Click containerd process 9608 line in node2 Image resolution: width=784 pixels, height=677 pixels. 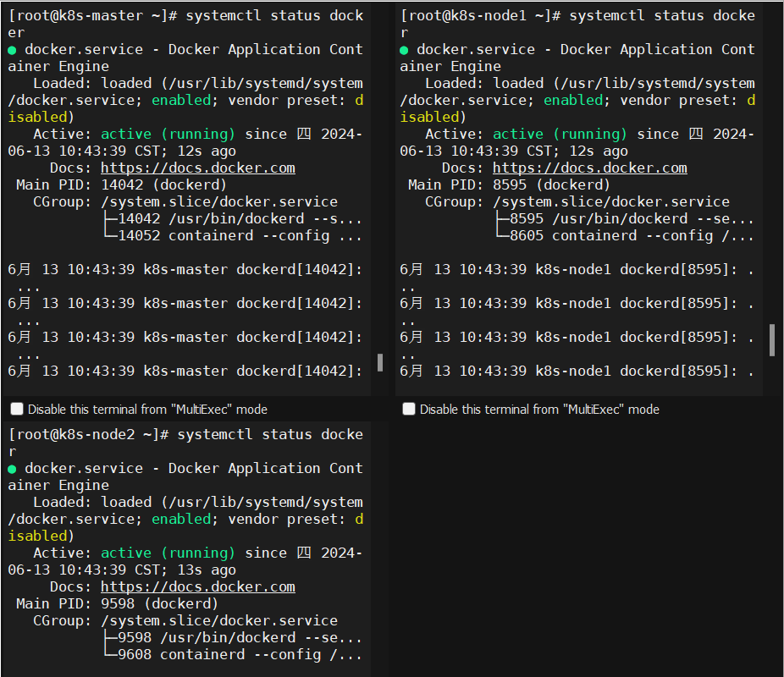coord(233,654)
